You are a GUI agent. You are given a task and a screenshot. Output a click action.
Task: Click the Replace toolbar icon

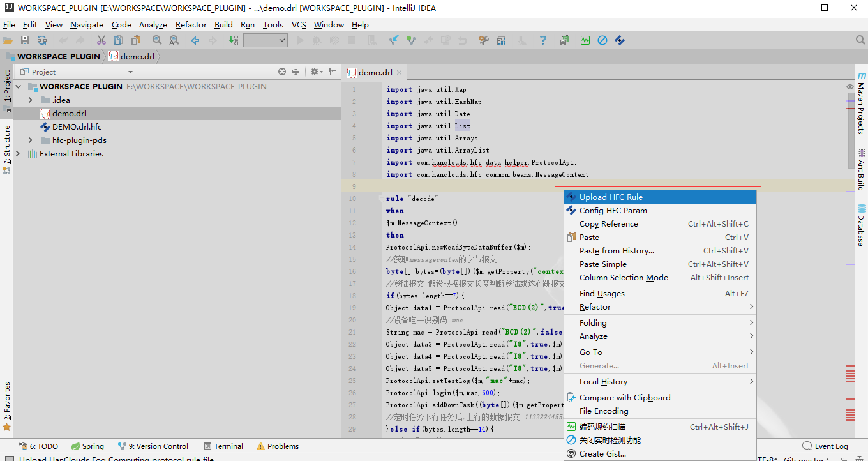tap(174, 40)
